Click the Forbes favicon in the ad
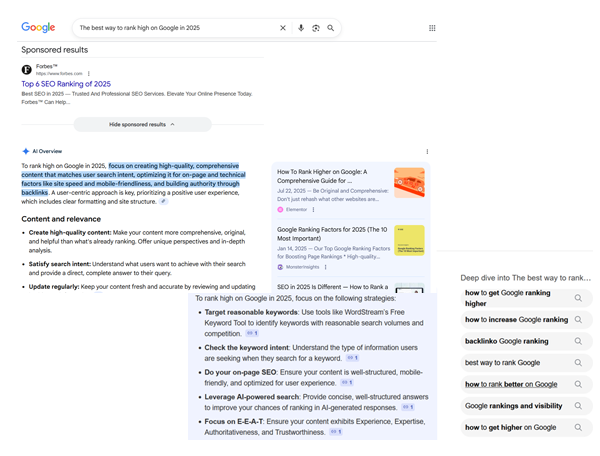 pyautogui.click(x=27, y=70)
